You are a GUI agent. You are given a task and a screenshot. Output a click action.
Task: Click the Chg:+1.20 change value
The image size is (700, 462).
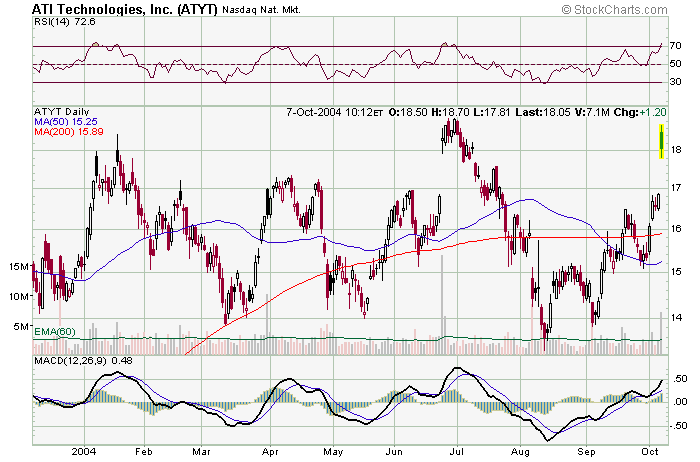(x=640, y=112)
